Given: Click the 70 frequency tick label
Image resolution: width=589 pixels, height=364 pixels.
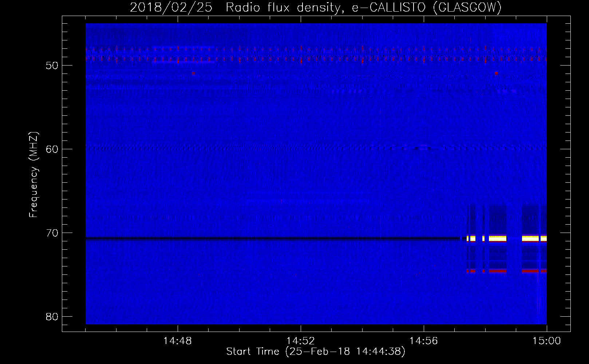Looking at the screenshot, I should [x=52, y=233].
